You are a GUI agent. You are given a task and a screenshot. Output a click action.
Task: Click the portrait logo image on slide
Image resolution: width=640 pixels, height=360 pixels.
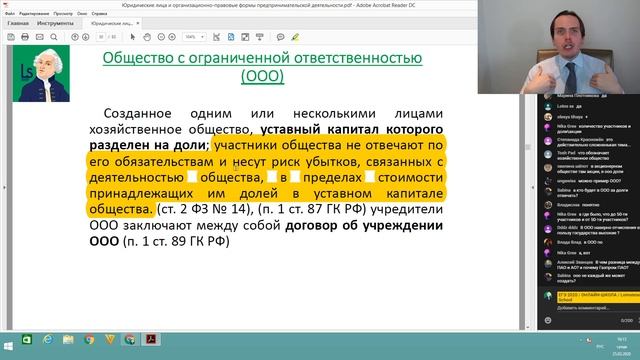pyautogui.click(x=41, y=73)
